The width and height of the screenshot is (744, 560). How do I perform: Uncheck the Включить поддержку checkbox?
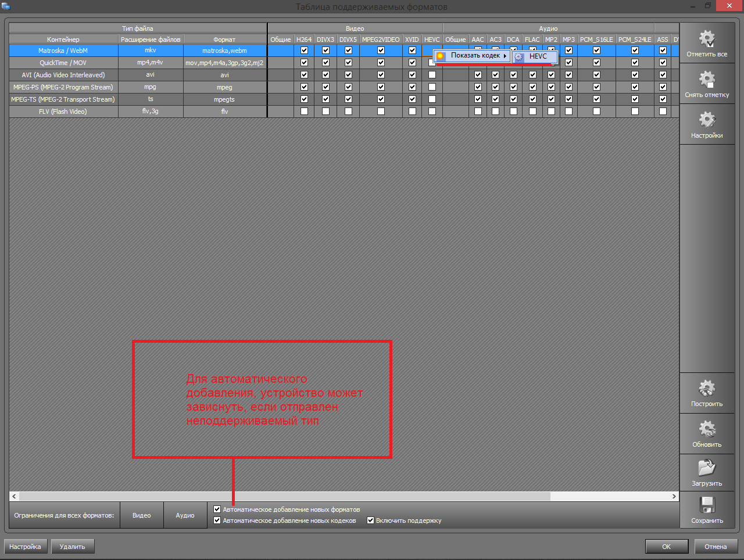pyautogui.click(x=370, y=520)
